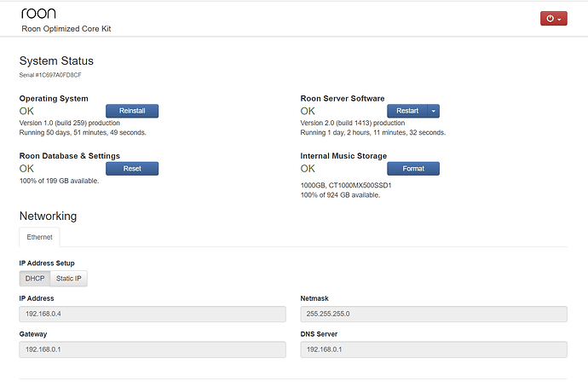The height and width of the screenshot is (387, 588).
Task: Click 'Version 2.0 (build 1413) production' text
Action: (x=353, y=123)
